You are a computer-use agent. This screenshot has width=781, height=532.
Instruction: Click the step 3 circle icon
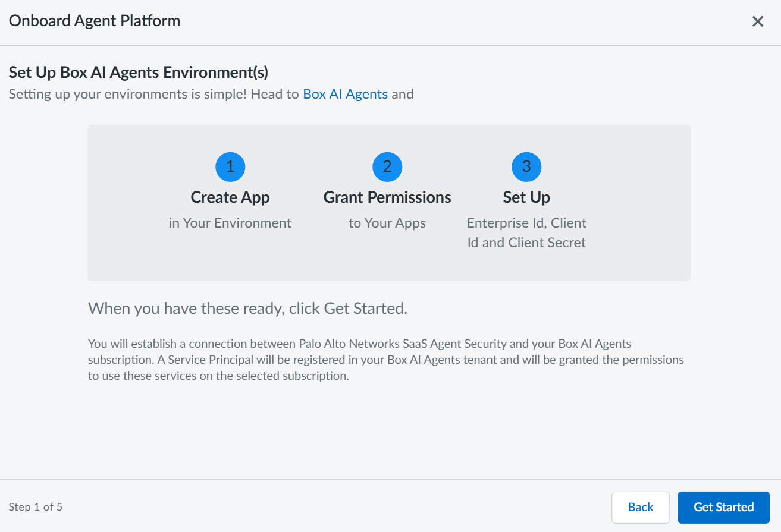pos(526,167)
